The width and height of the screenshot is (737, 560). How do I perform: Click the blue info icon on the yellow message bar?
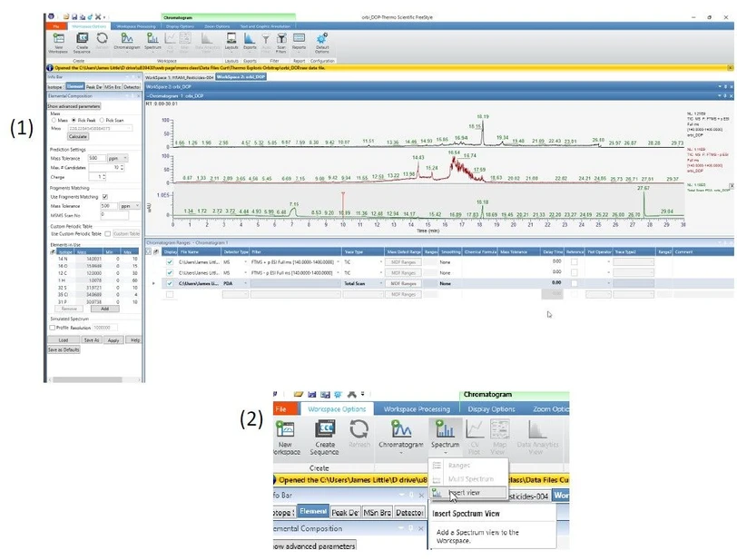click(x=50, y=68)
